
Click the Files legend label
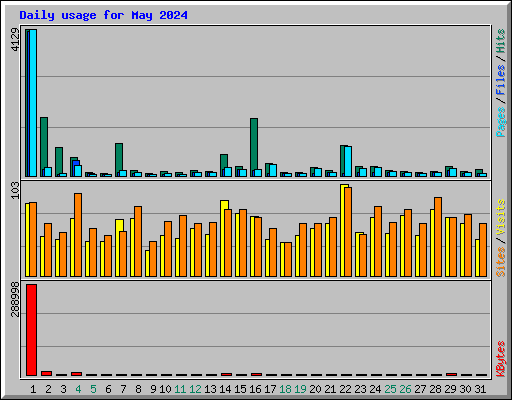[x=501, y=79]
